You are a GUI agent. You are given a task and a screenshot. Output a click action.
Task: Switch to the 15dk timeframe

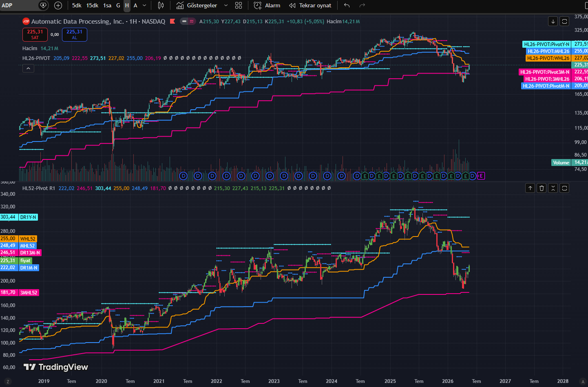pyautogui.click(x=92, y=5)
